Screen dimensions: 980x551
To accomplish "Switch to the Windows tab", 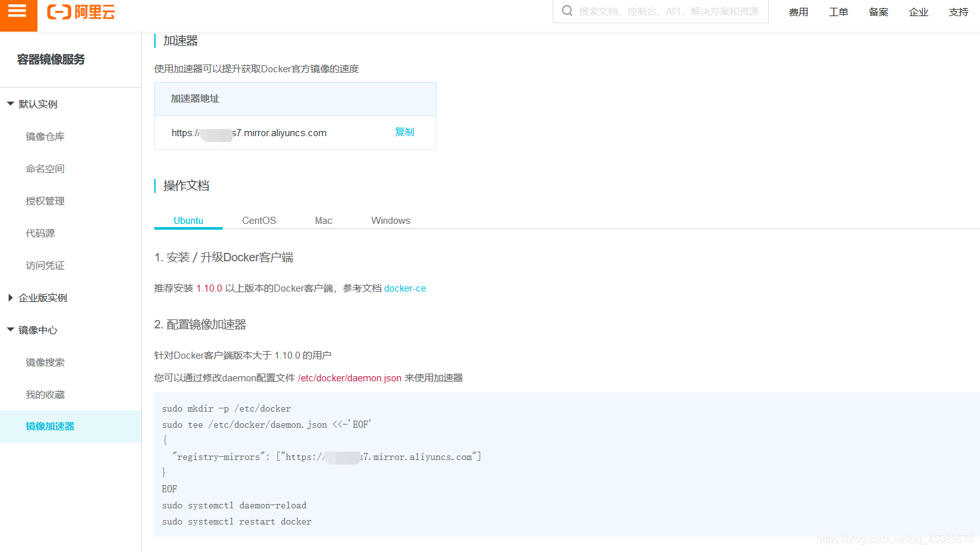I will pos(391,221).
